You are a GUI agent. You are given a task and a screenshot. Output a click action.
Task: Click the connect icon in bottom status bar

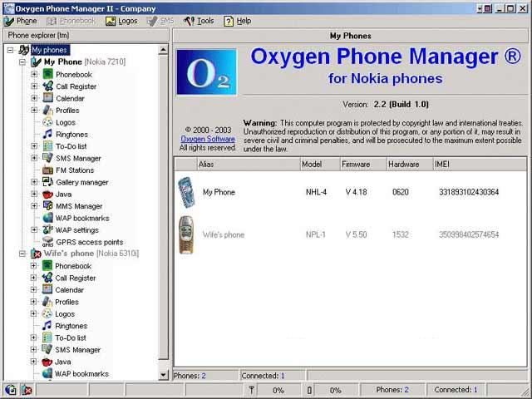[11, 390]
